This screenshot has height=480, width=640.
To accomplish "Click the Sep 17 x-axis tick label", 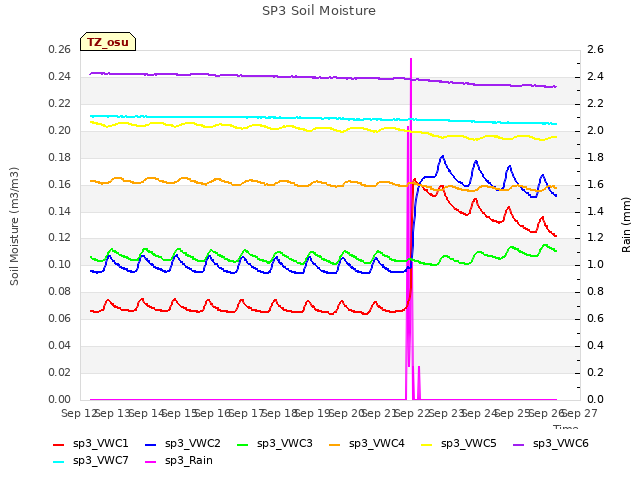I will tap(246, 413).
